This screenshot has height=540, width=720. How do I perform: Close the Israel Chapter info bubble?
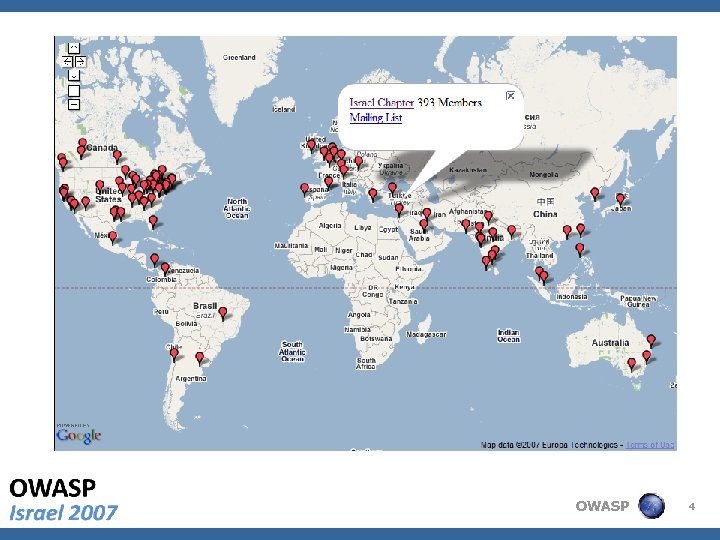pos(510,96)
